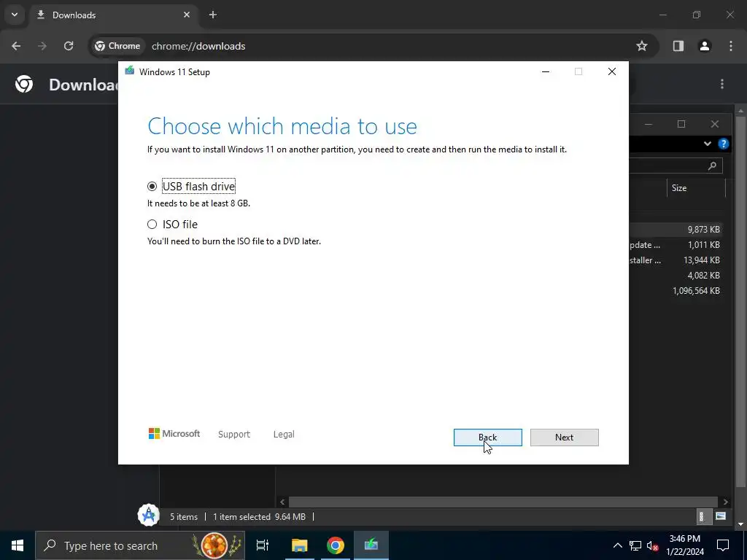Bookmark this page with the star icon
This screenshot has height=560, width=747.
[x=642, y=46]
